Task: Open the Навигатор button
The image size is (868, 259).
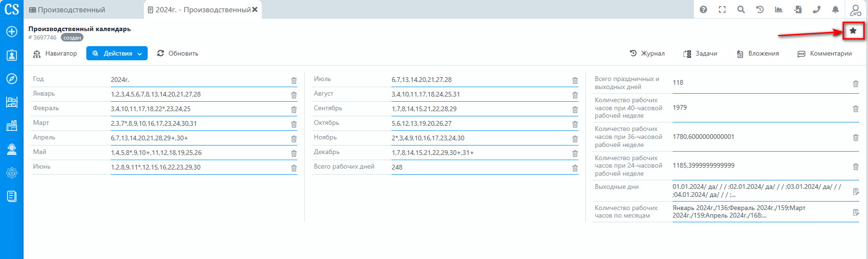Action: [55, 54]
